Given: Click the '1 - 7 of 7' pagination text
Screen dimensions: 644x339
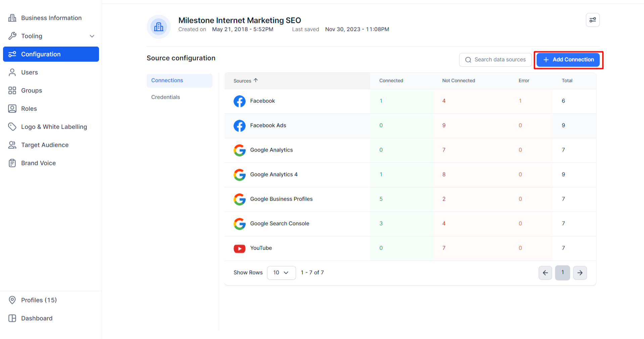Looking at the screenshot, I should pos(312,272).
